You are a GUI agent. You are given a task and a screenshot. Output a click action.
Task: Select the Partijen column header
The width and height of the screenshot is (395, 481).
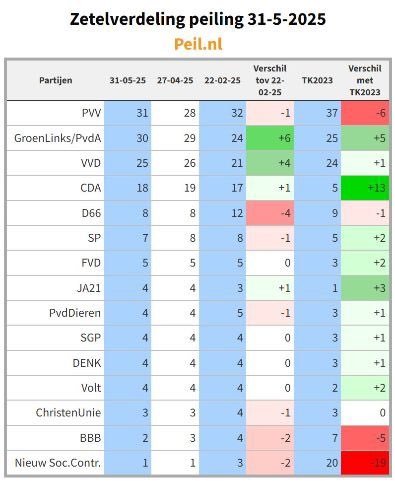click(x=56, y=80)
